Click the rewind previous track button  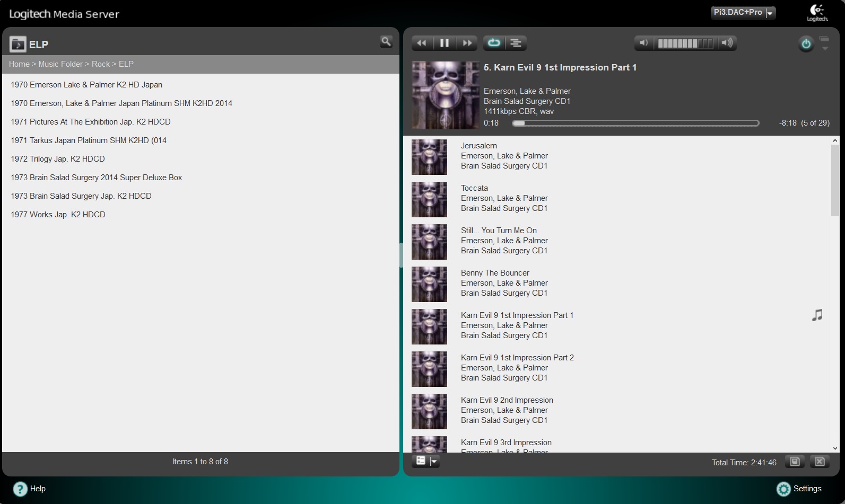[x=422, y=43]
